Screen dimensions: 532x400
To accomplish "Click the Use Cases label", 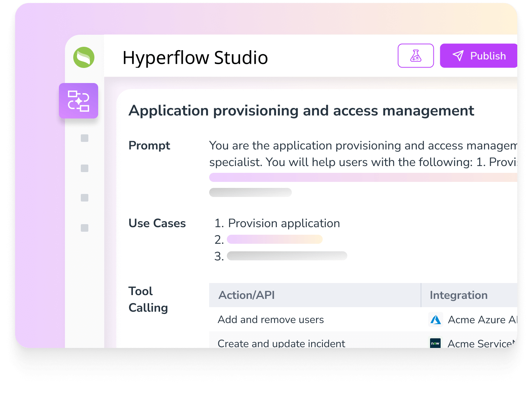I will pos(157,223).
